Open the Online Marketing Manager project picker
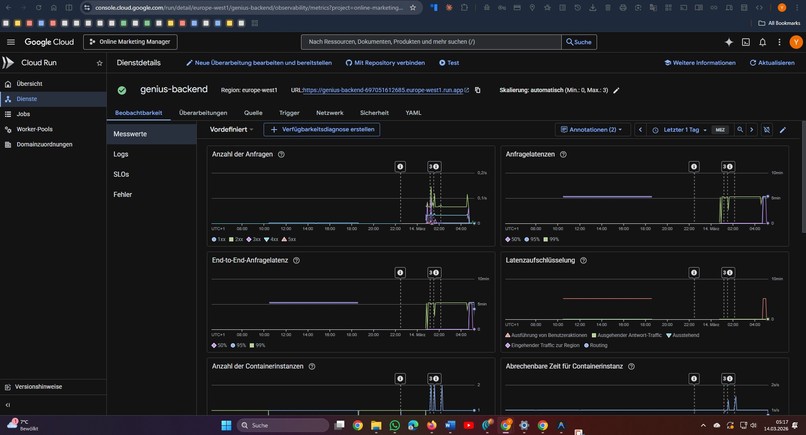806x435 pixels. pos(130,42)
